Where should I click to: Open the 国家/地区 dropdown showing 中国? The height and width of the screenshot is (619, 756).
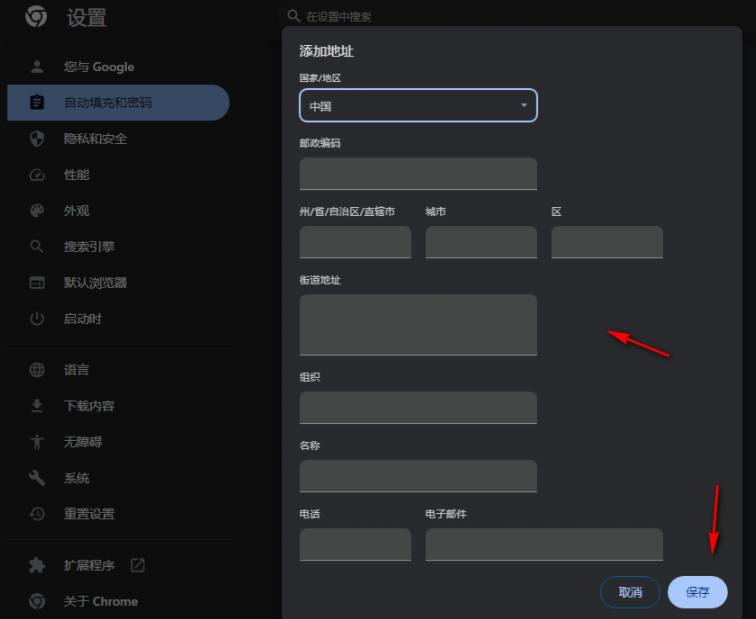pyautogui.click(x=418, y=105)
